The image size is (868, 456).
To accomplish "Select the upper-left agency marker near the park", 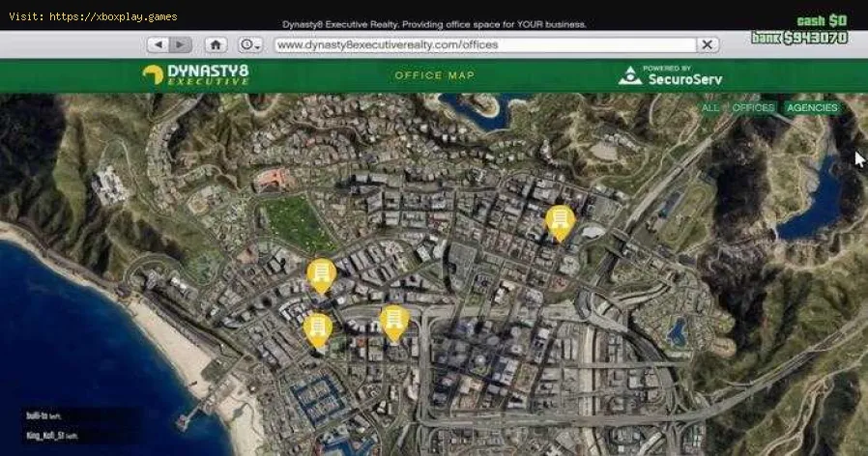I will [x=321, y=274].
